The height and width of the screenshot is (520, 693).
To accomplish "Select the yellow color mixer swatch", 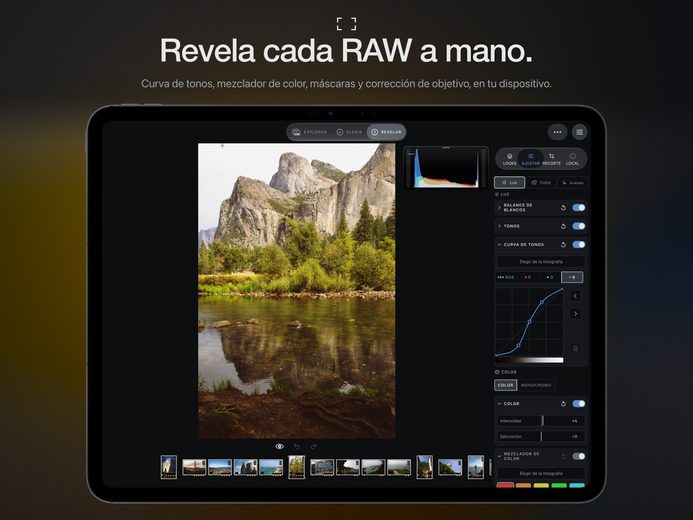I will click(x=541, y=485).
